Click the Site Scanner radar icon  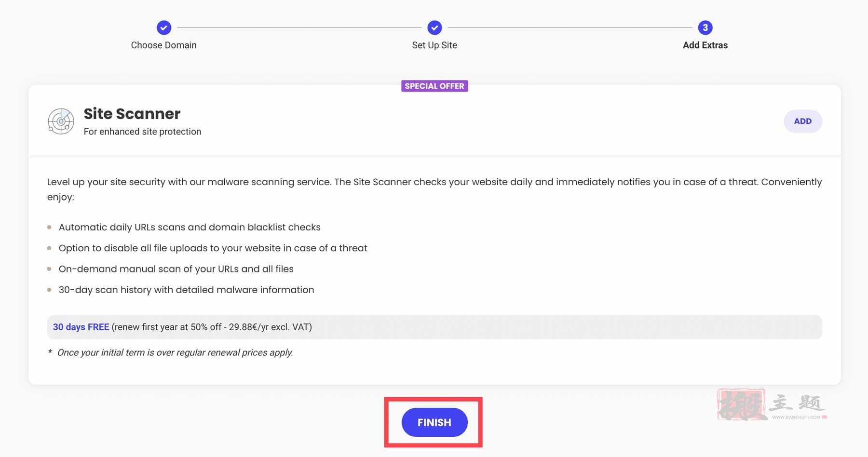coord(61,121)
